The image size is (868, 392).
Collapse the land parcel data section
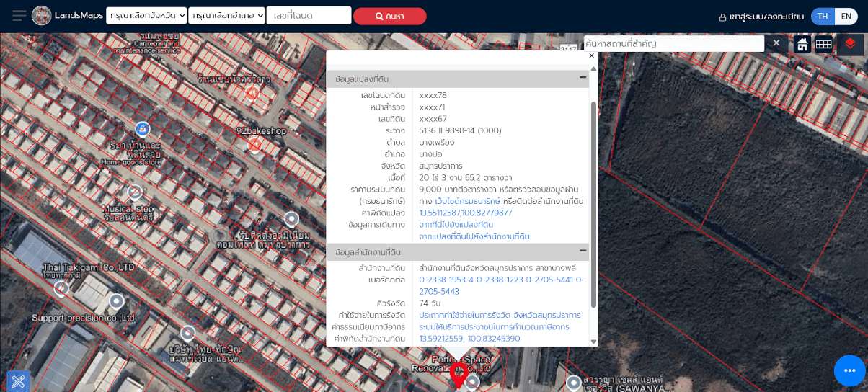pos(583,77)
